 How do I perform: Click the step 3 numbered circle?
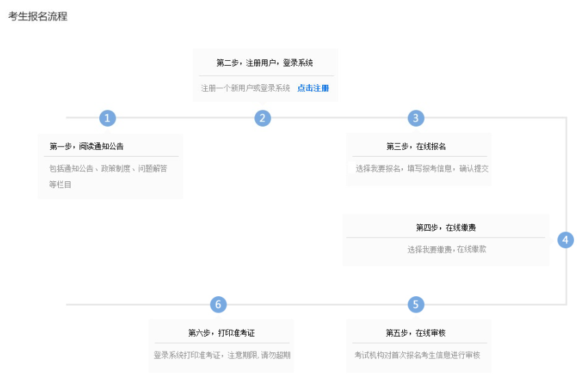tap(416, 118)
